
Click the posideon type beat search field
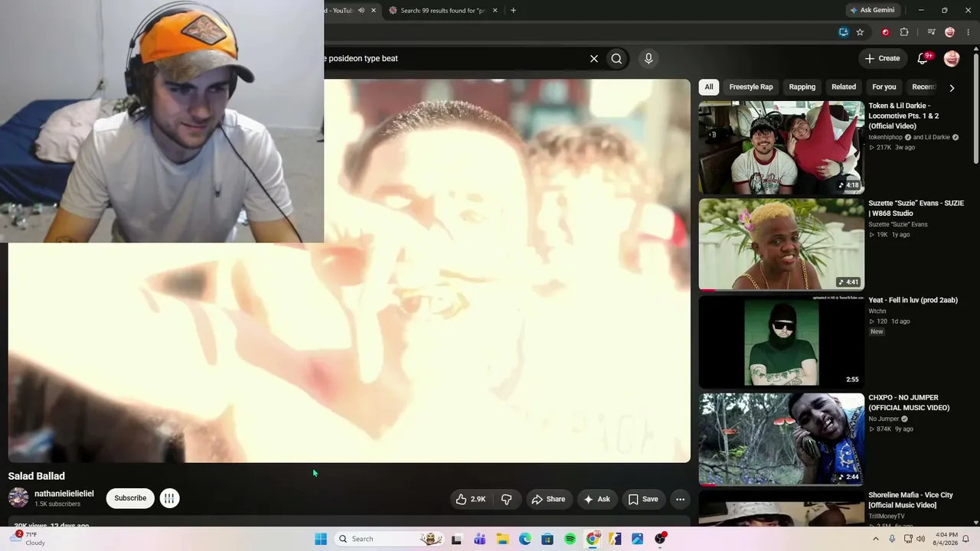tap(452, 58)
